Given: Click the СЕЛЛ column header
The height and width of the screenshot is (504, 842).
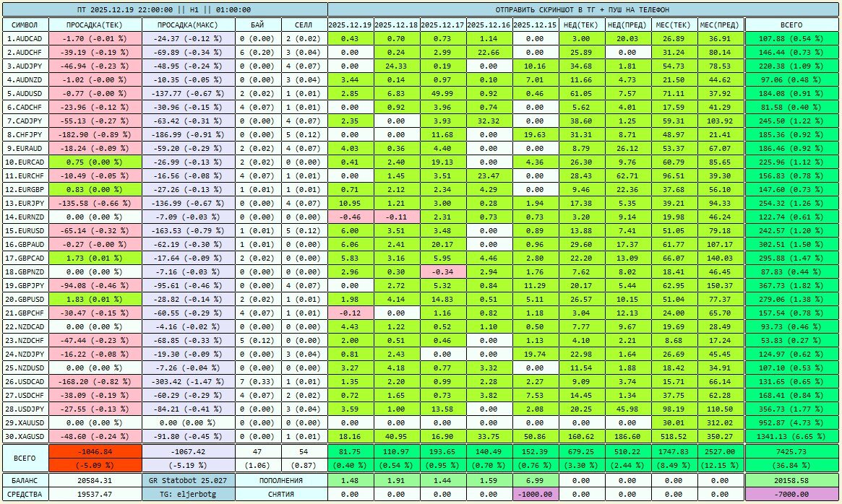Looking at the screenshot, I should pyautogui.click(x=304, y=25).
